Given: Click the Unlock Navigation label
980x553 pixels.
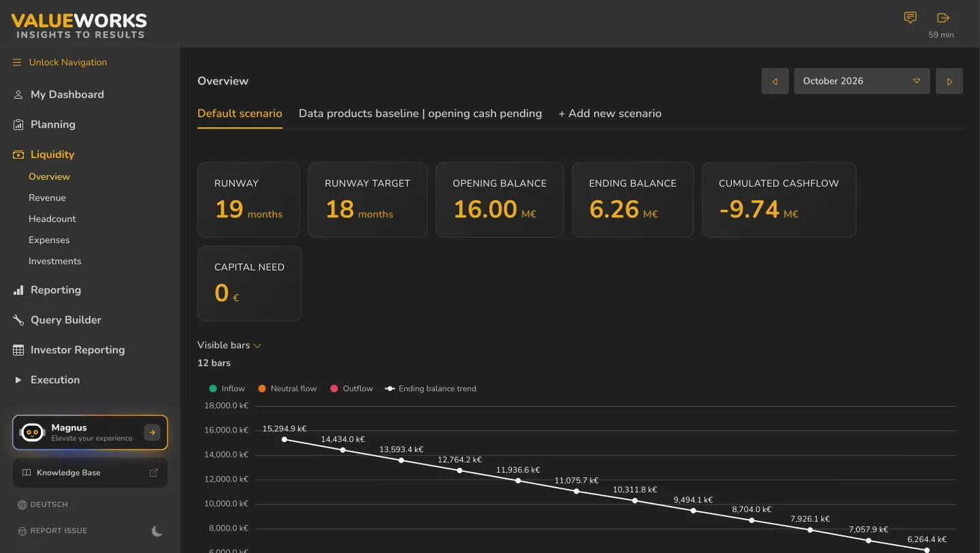Looking at the screenshot, I should pos(68,63).
